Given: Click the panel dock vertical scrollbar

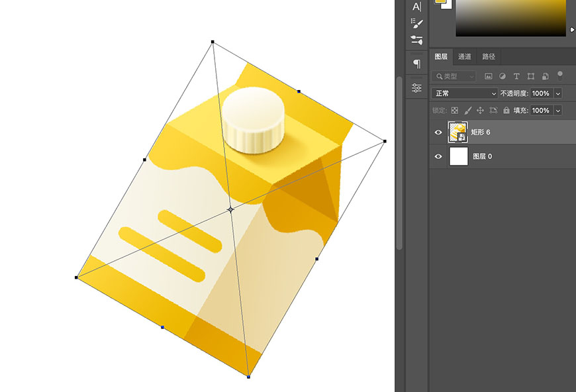Looking at the screenshot, I should pyautogui.click(x=399, y=163).
